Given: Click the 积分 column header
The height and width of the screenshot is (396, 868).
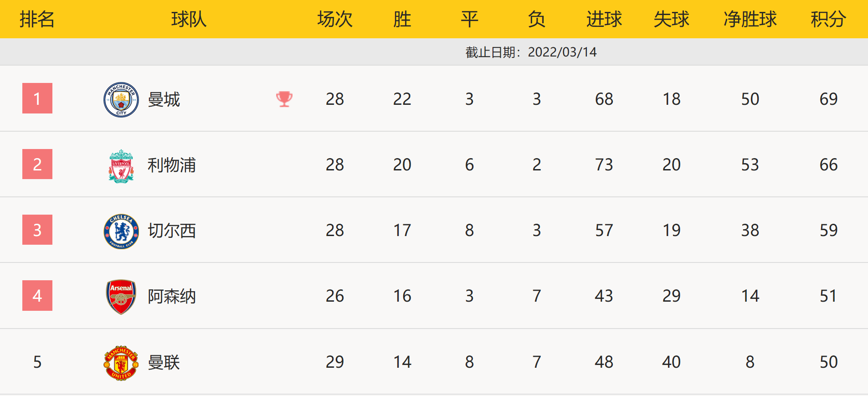Looking at the screenshot, I should pyautogui.click(x=828, y=19).
